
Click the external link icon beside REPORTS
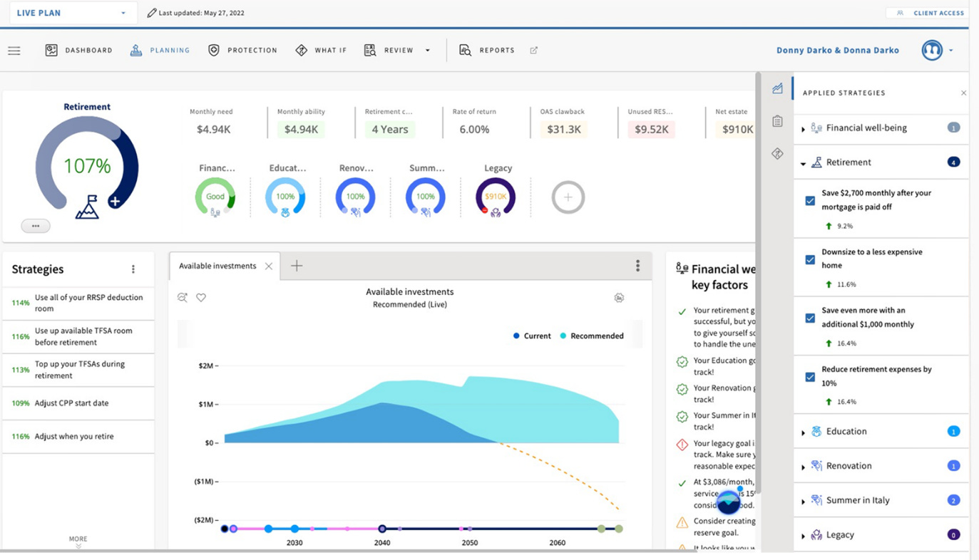[x=533, y=50]
